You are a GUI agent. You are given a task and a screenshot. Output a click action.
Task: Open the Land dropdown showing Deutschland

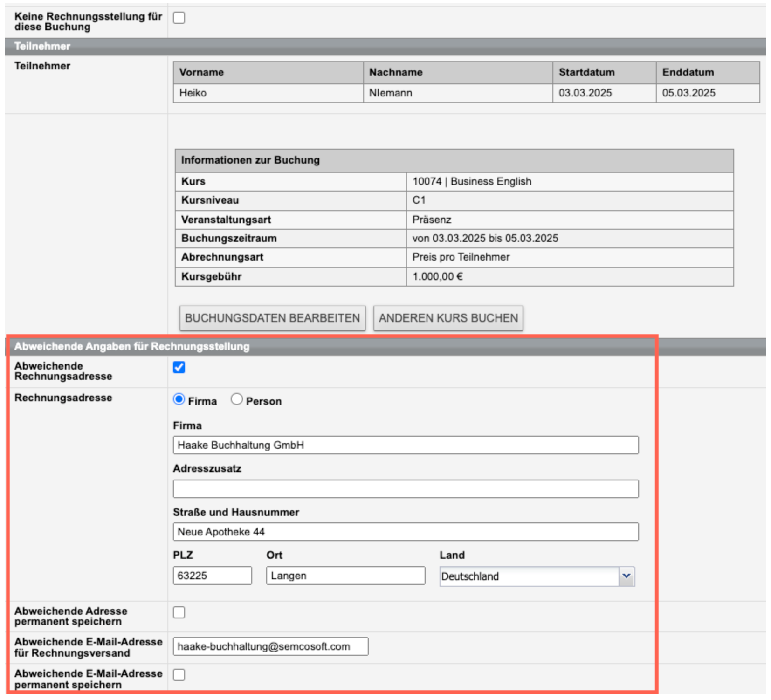click(537, 576)
